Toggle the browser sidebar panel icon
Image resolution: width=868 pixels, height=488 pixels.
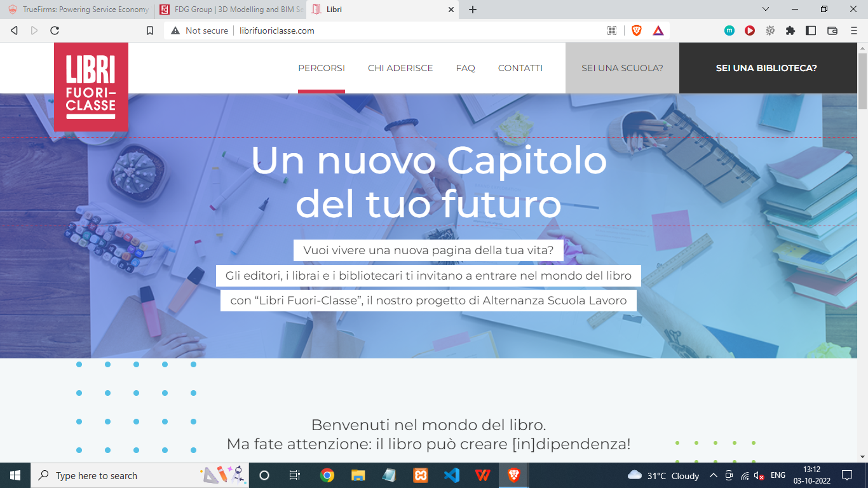click(811, 30)
